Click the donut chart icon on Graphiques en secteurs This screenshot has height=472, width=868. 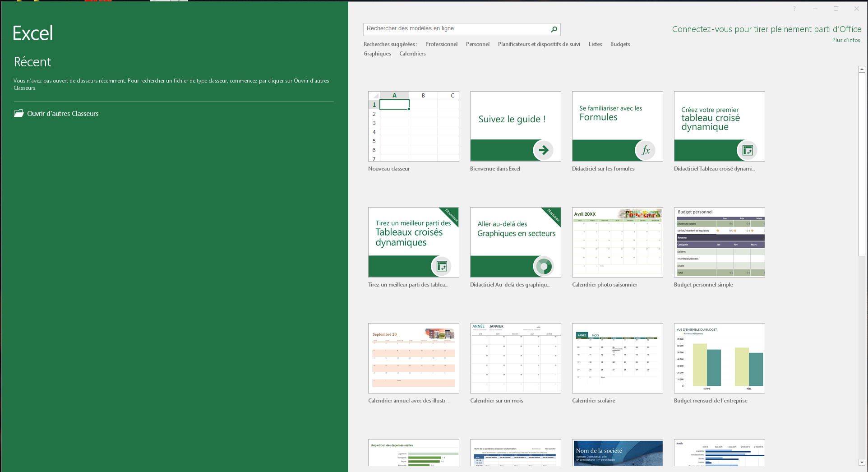click(x=543, y=266)
